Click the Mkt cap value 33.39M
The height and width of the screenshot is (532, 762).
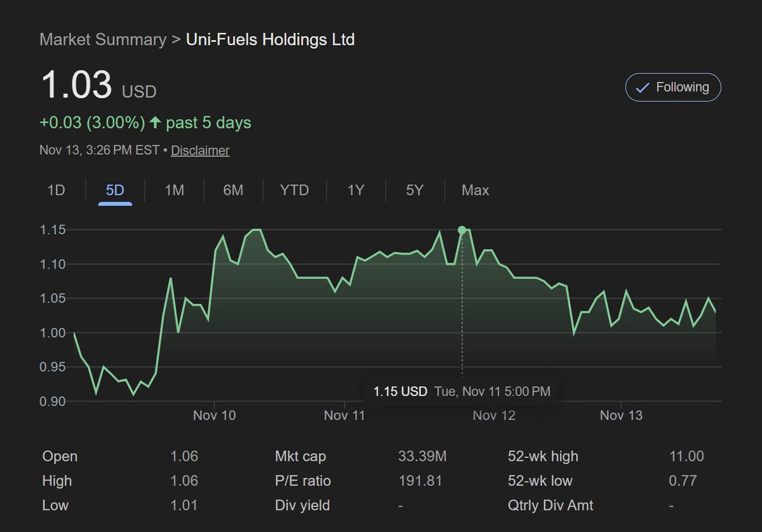(422, 456)
